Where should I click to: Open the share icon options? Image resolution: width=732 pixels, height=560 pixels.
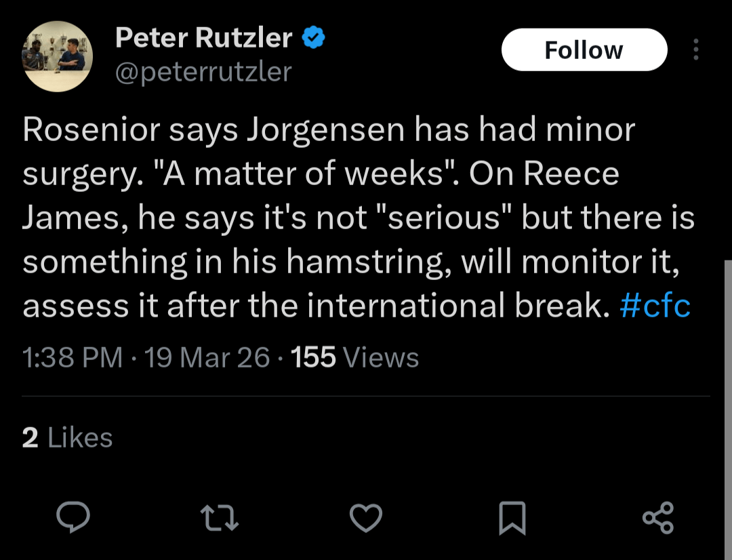[x=657, y=519]
